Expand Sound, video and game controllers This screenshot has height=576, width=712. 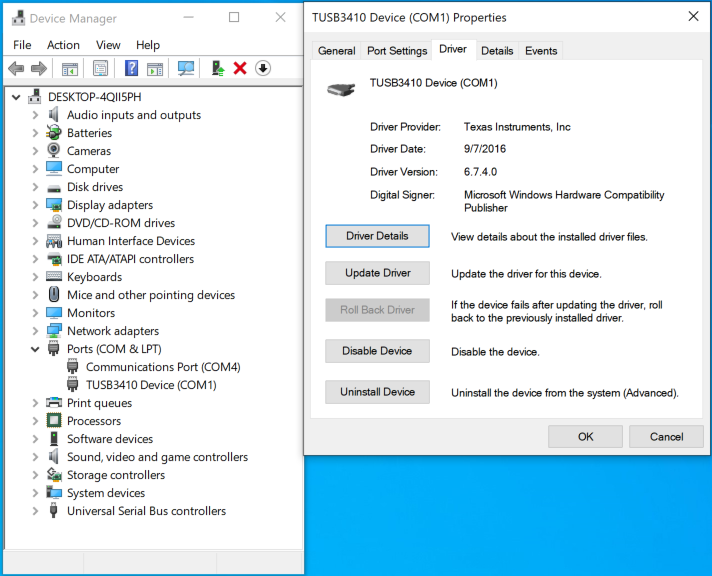(35, 457)
